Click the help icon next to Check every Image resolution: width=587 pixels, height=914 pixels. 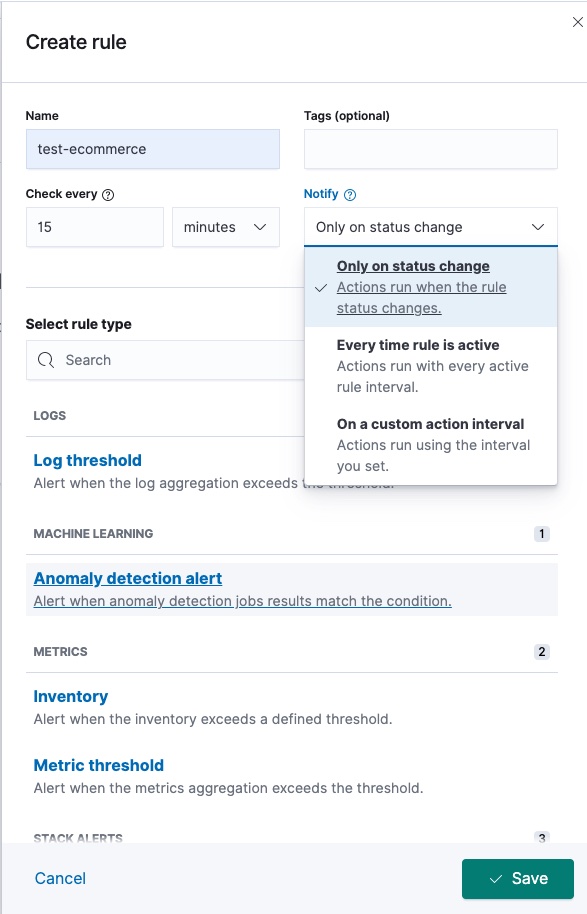pyautogui.click(x=106, y=193)
